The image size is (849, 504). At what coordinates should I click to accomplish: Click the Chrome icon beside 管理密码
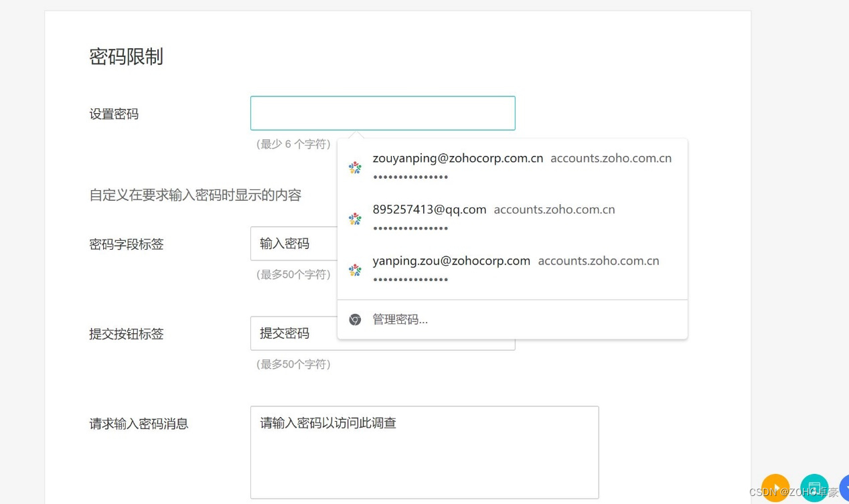(x=355, y=320)
